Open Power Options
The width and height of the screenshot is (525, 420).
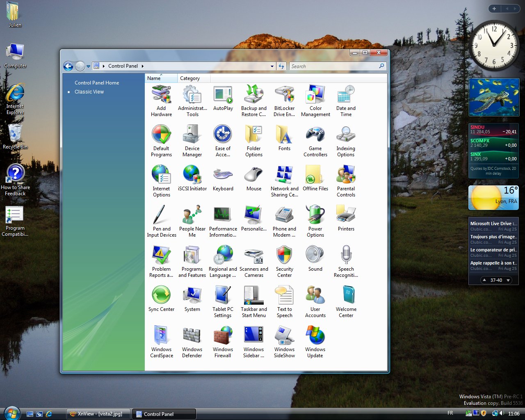tap(315, 221)
